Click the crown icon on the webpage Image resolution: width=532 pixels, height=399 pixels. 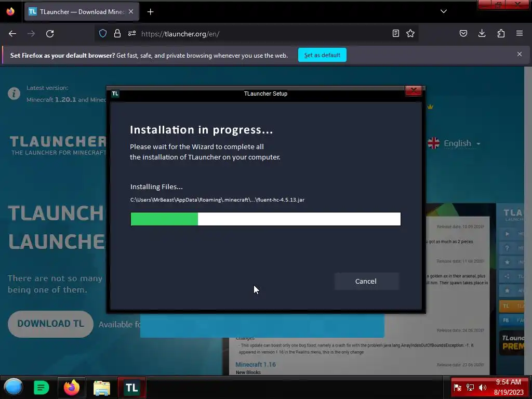coord(430,107)
